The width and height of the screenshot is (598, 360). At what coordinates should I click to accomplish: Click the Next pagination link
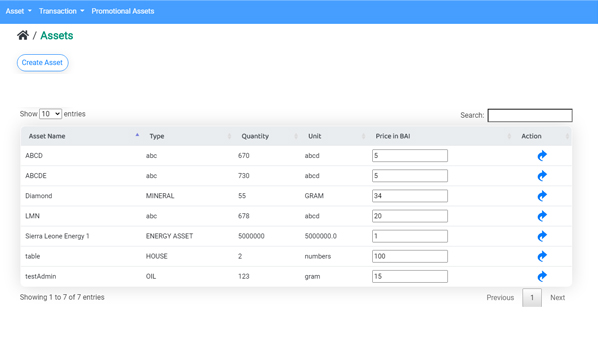[557, 297]
